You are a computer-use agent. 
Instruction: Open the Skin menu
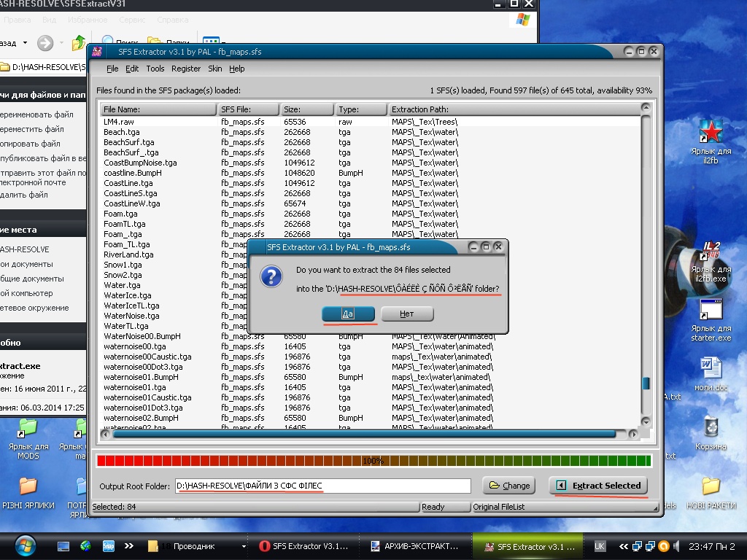click(215, 69)
